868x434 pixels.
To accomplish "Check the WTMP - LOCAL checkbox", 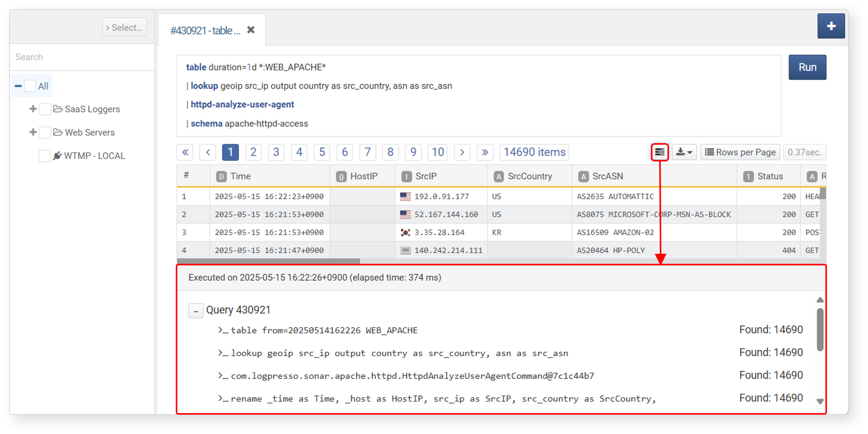I will pyautogui.click(x=44, y=156).
